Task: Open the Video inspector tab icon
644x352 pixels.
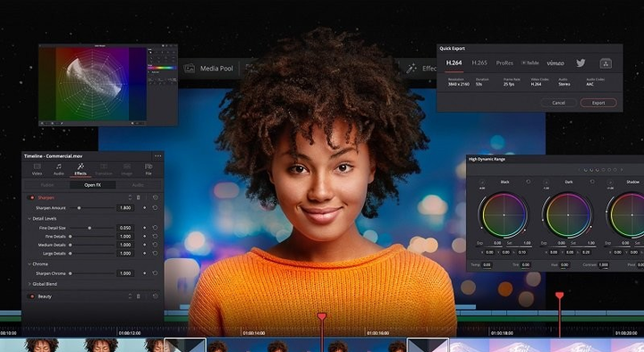Action: pyautogui.click(x=37, y=166)
